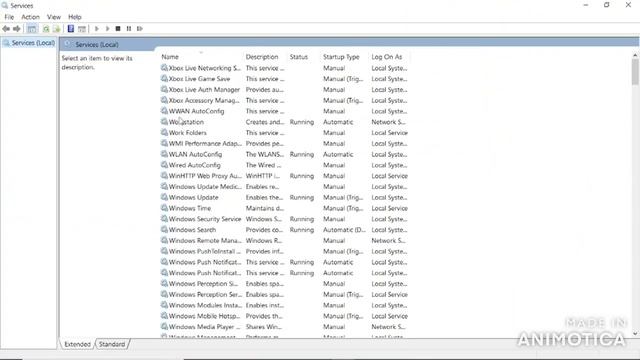Open the Action menu
The height and width of the screenshot is (360, 640).
pyautogui.click(x=30, y=17)
